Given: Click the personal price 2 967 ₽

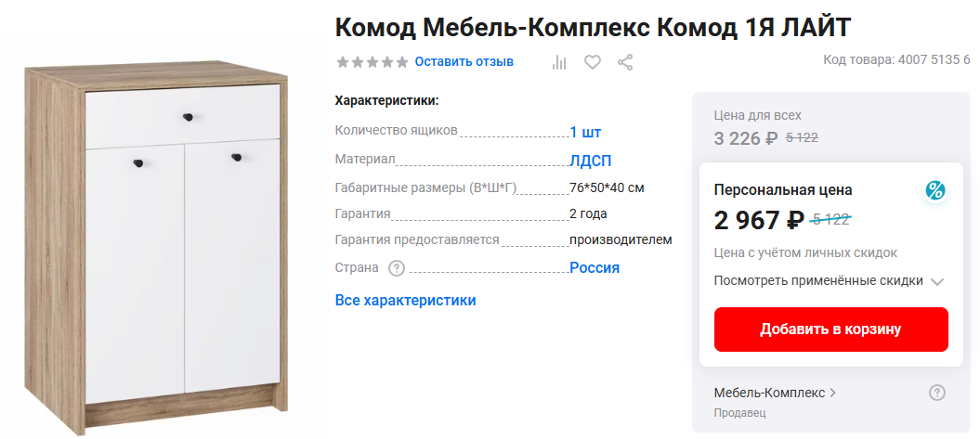Looking at the screenshot, I should [759, 221].
